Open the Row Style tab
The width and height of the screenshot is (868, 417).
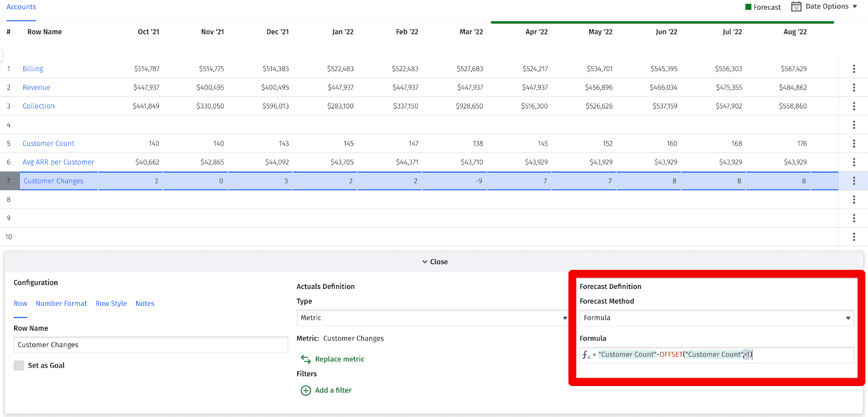tap(111, 304)
